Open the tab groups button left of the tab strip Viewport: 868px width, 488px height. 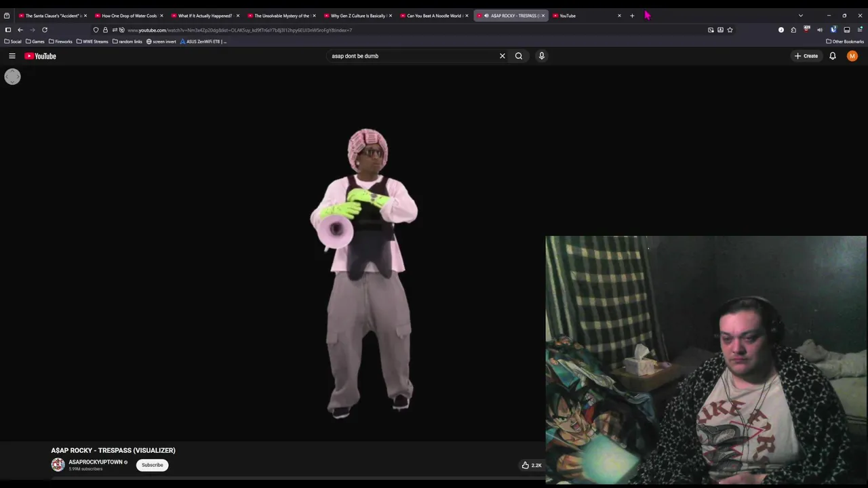click(x=7, y=16)
